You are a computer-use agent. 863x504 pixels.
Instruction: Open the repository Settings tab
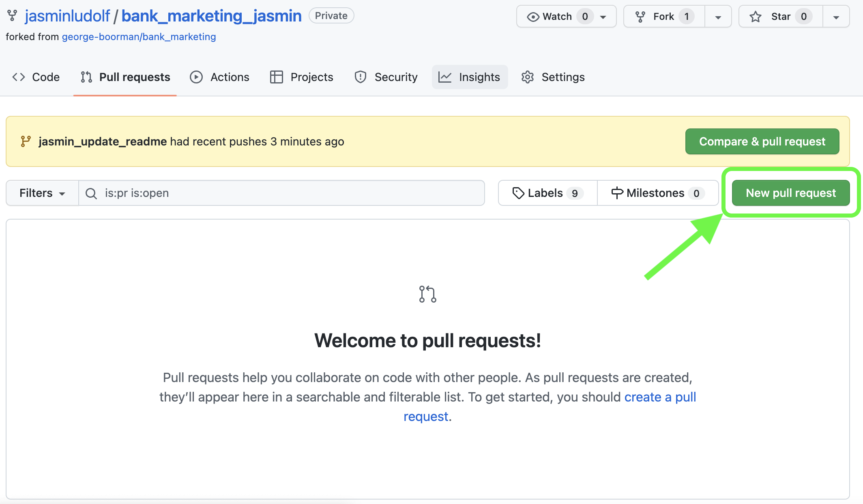point(553,77)
